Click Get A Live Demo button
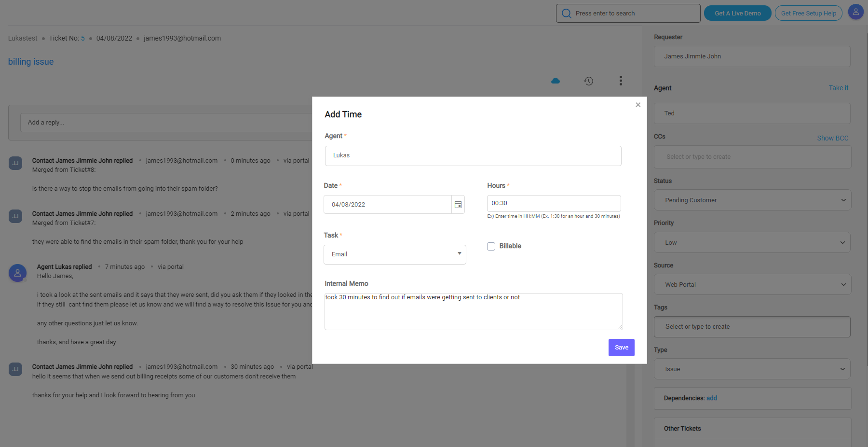Screen dimensions: 868x447 click(738, 13)
